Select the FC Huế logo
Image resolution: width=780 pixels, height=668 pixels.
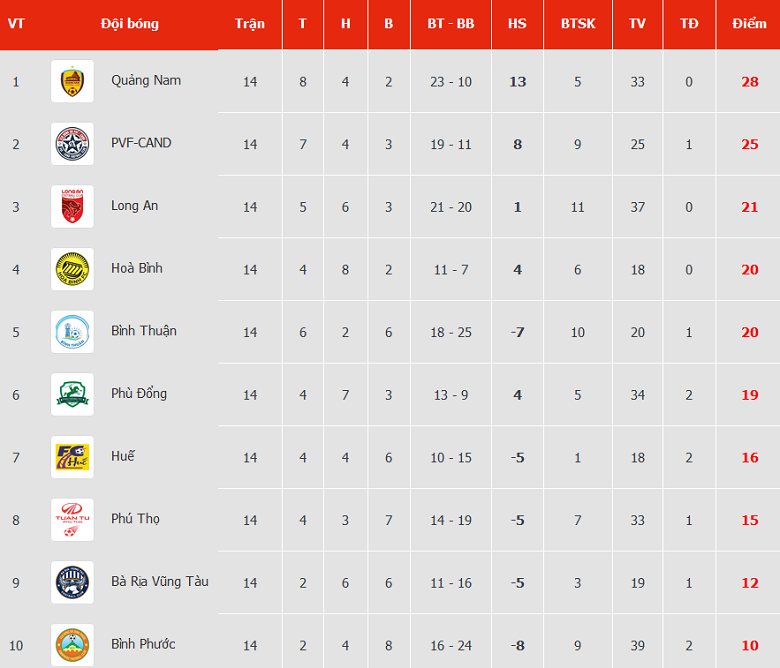click(72, 457)
